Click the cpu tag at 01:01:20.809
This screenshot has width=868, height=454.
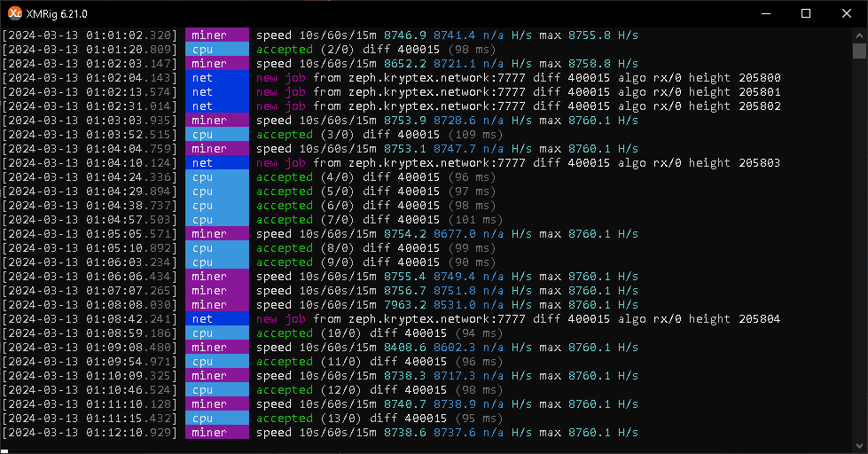click(217, 50)
